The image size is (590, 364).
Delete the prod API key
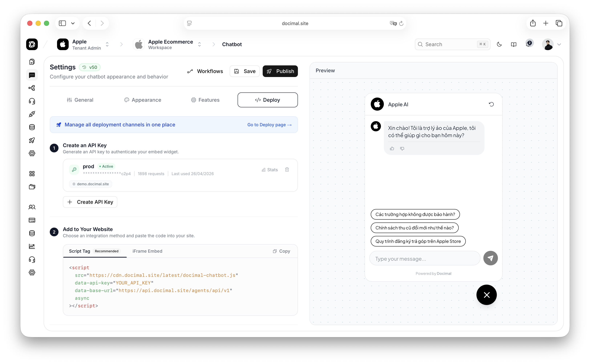(287, 170)
